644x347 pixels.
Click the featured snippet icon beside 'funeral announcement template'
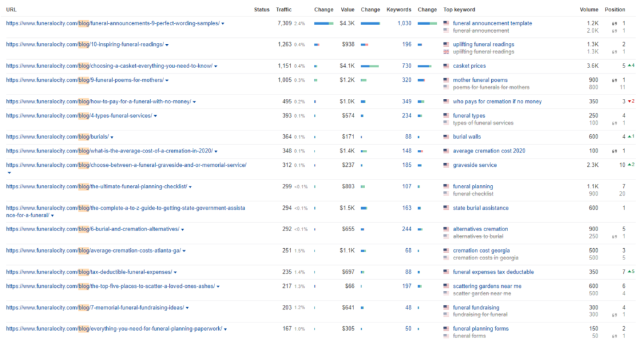point(614,24)
